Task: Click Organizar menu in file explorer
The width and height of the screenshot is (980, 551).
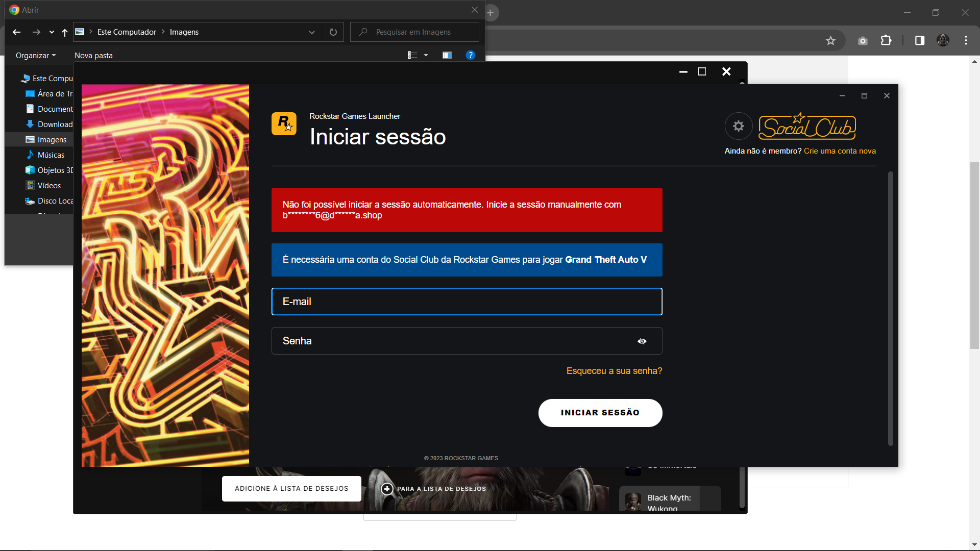Action: coord(36,55)
